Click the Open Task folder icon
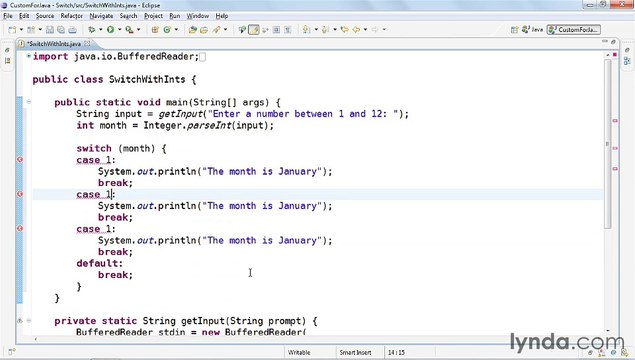Screen dimensions: 635x360 click(x=204, y=30)
